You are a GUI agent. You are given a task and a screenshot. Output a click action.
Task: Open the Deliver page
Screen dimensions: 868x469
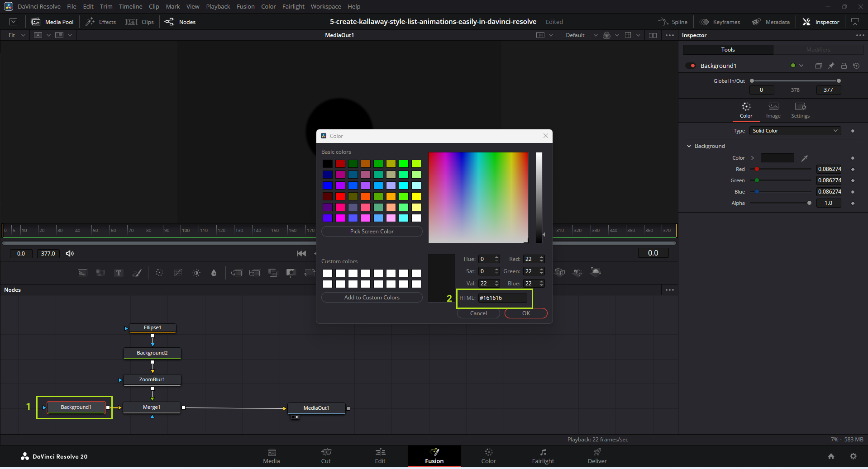(x=597, y=456)
